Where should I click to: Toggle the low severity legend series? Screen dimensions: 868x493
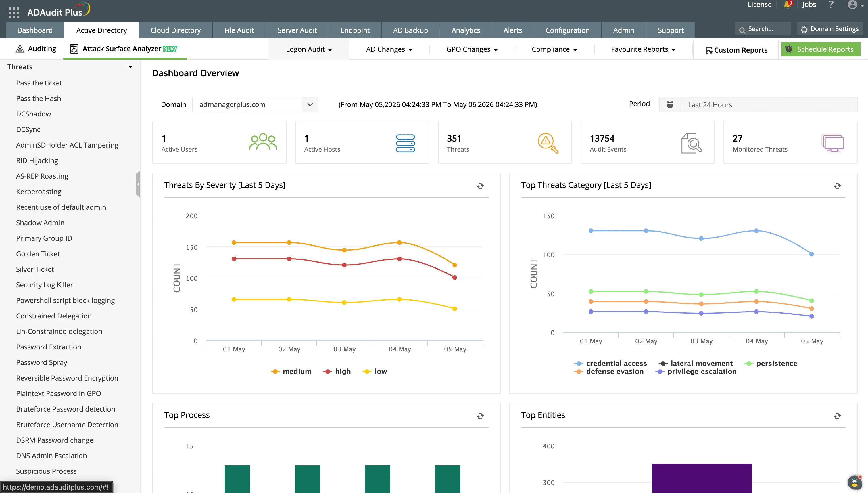click(x=375, y=371)
